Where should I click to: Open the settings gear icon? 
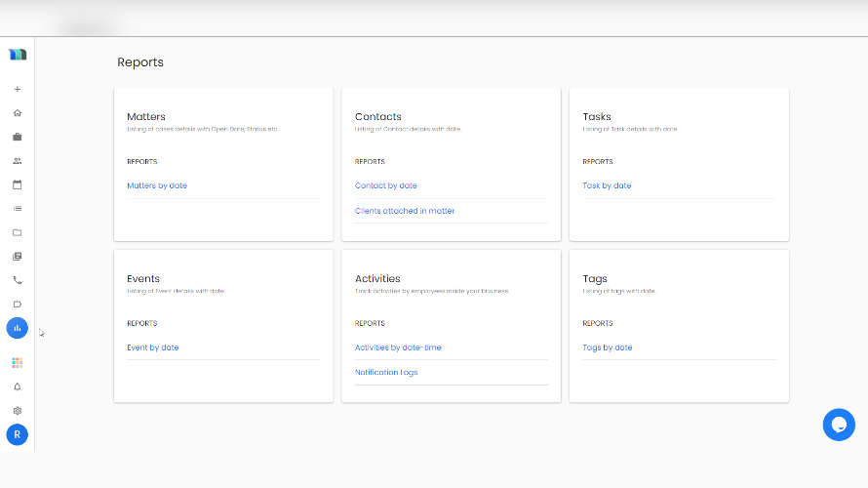click(x=17, y=411)
